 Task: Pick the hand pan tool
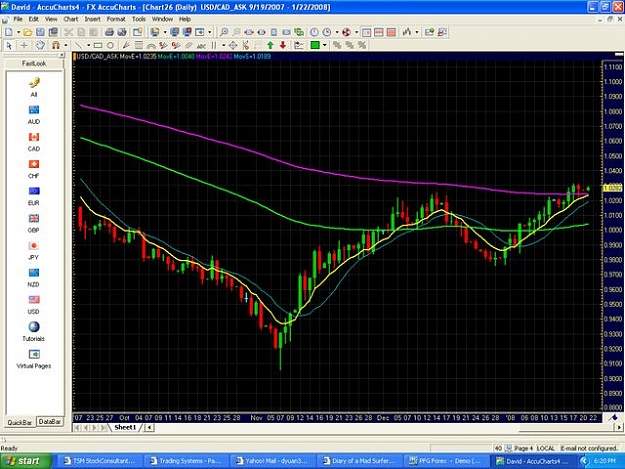[40, 45]
